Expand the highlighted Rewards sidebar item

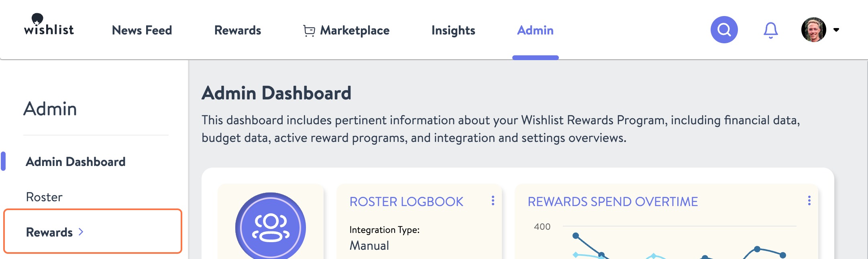tap(50, 231)
